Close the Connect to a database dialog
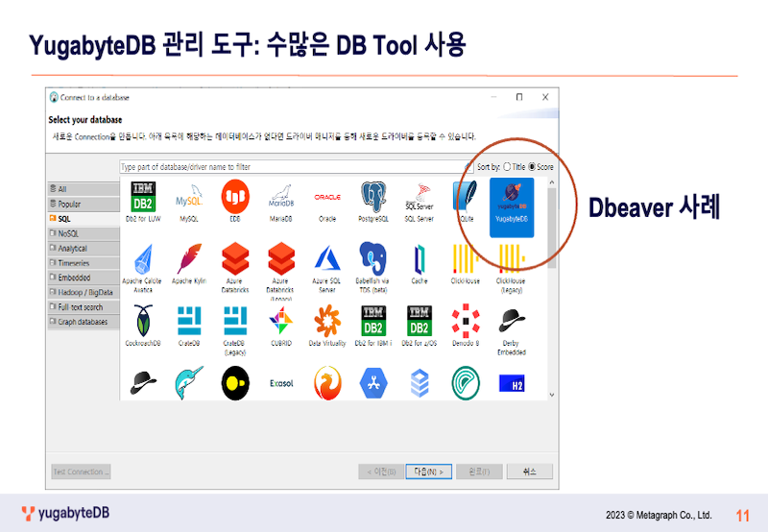The image size is (768, 532). [x=545, y=97]
